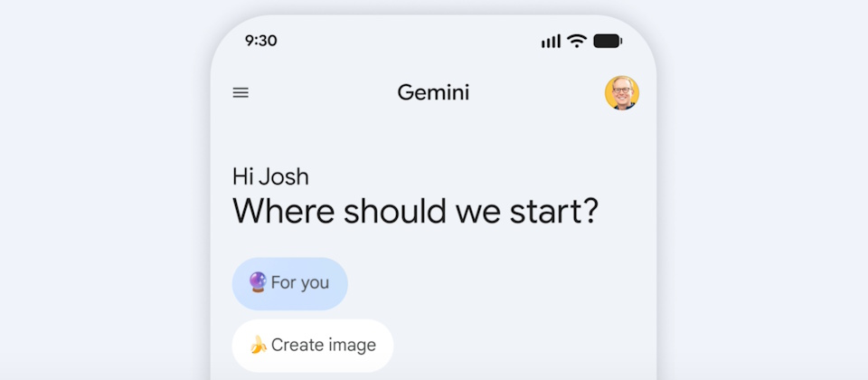
Task: Click the 9:30 clock in status bar
Action: (x=260, y=41)
